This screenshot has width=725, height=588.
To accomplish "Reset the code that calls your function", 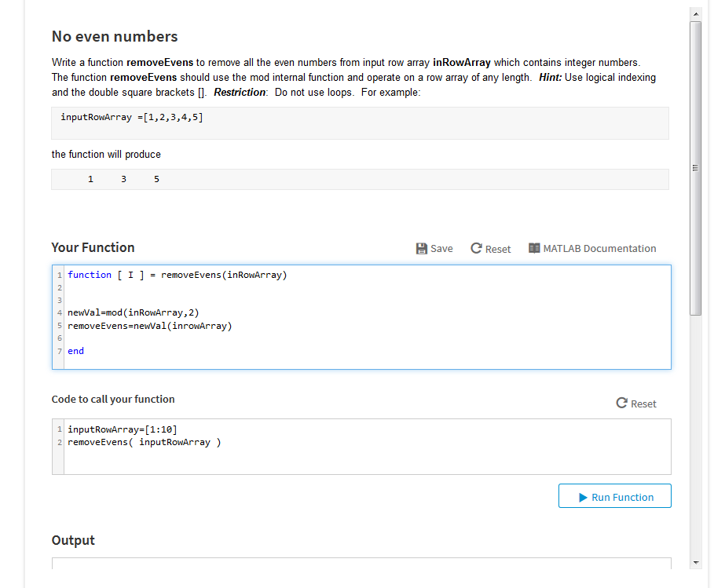I will pos(636,404).
